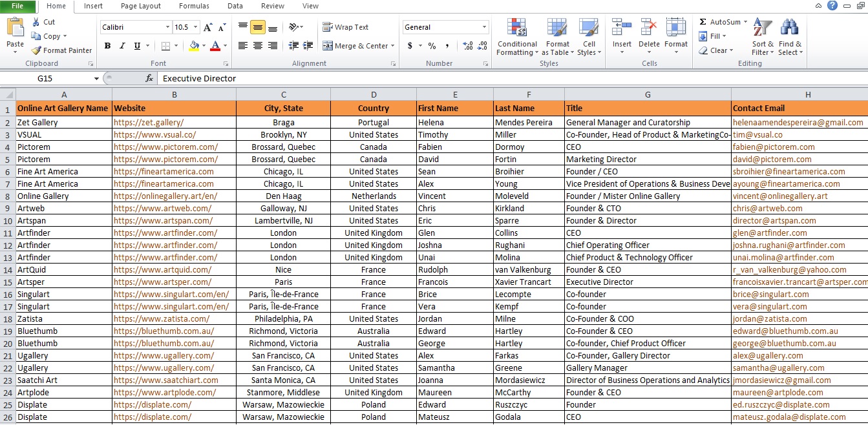Enable Wrap Text
This screenshot has width=868, height=425.
346,27
